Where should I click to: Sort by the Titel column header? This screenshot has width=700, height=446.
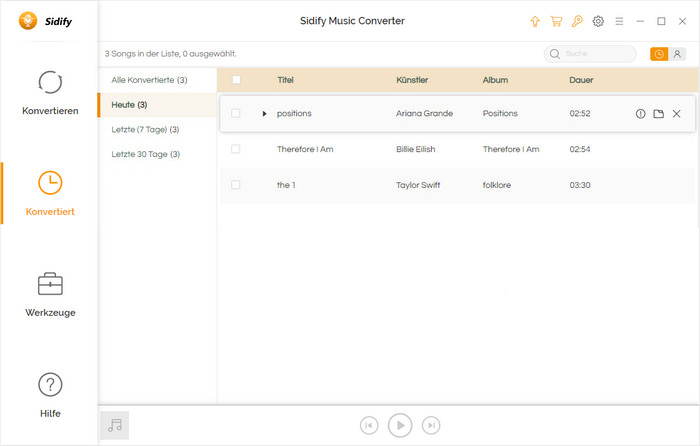pos(285,80)
